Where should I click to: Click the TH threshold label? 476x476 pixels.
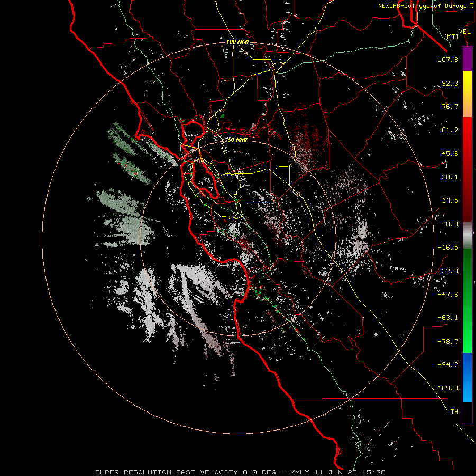pyautogui.click(x=454, y=412)
